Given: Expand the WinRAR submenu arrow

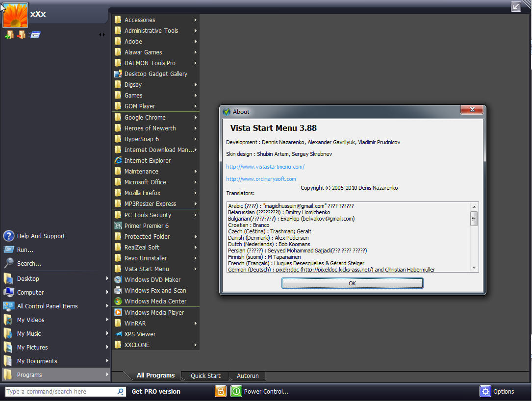Looking at the screenshot, I should [196, 324].
